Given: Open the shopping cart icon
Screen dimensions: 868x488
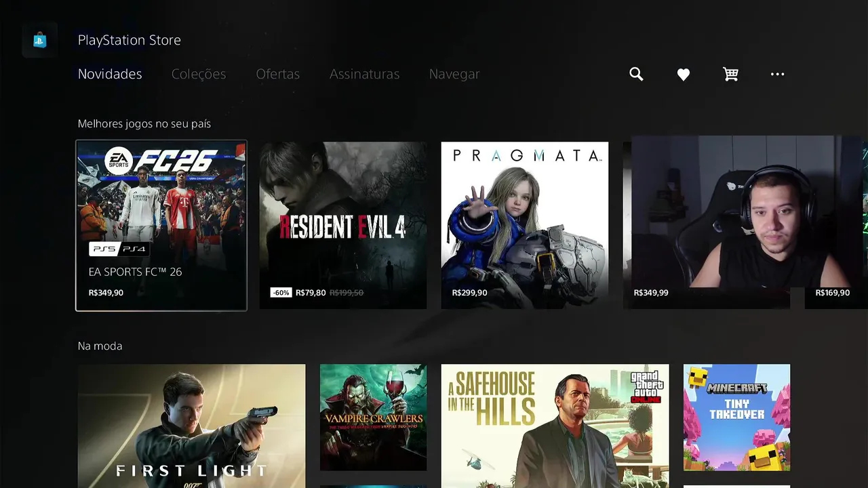Looking at the screenshot, I should tap(730, 74).
